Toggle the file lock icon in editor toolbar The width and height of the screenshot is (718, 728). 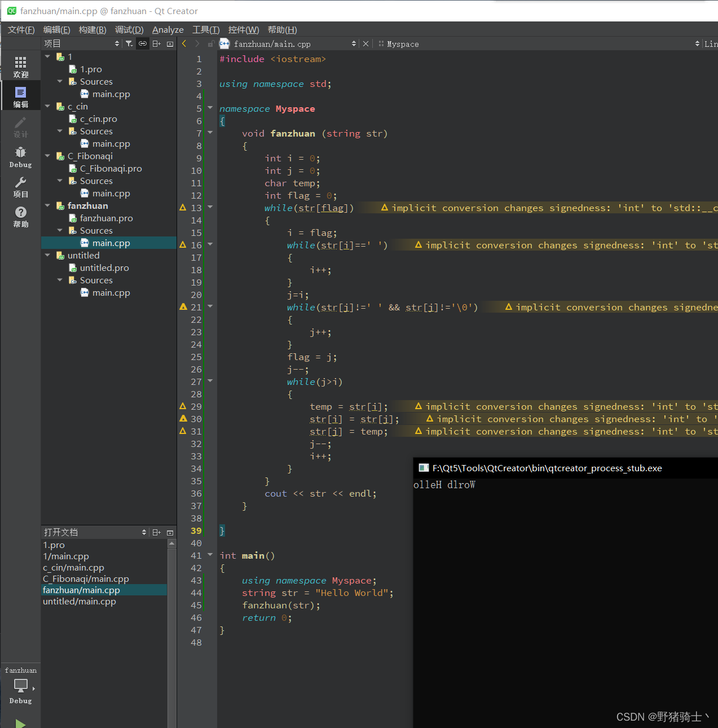click(211, 43)
